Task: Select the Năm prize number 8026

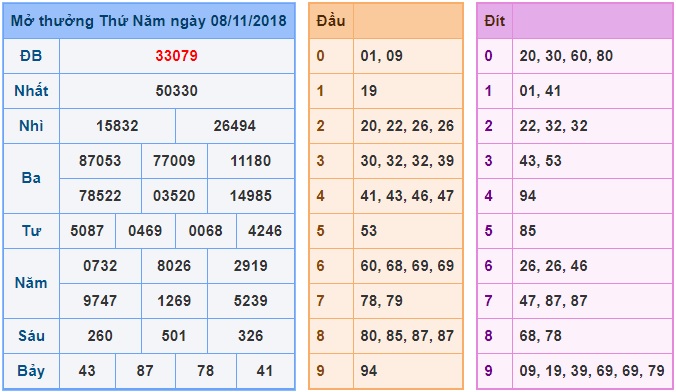Action: click(x=174, y=265)
